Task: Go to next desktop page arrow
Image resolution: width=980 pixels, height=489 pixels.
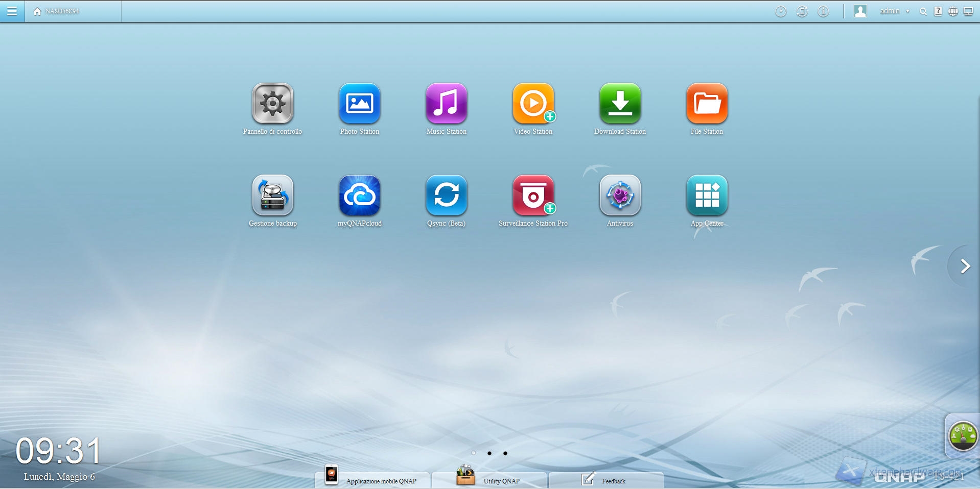Action: [x=965, y=266]
